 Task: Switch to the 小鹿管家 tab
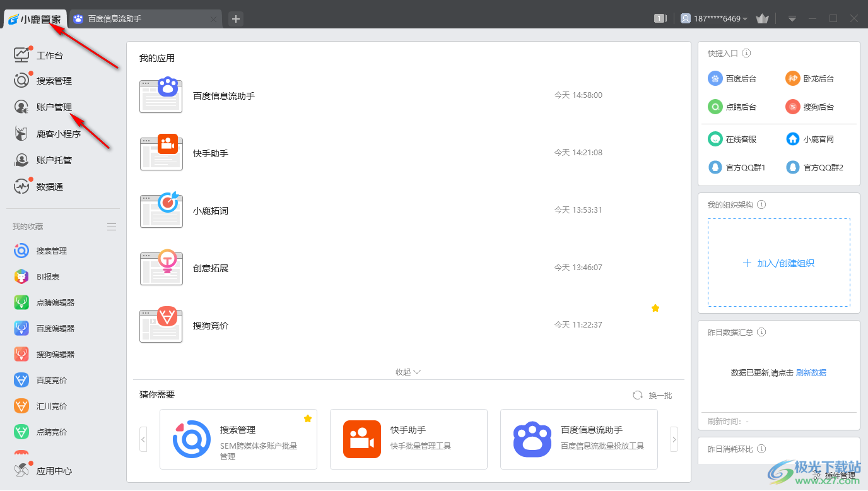pos(35,19)
